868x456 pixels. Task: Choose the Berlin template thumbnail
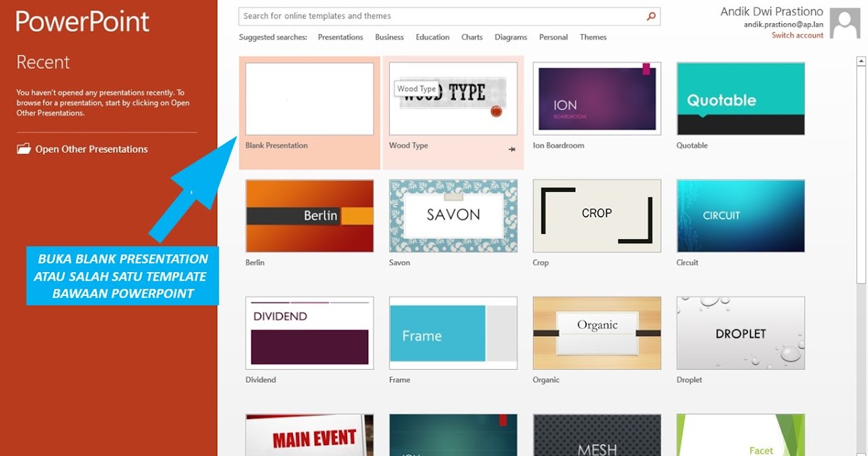click(x=310, y=216)
